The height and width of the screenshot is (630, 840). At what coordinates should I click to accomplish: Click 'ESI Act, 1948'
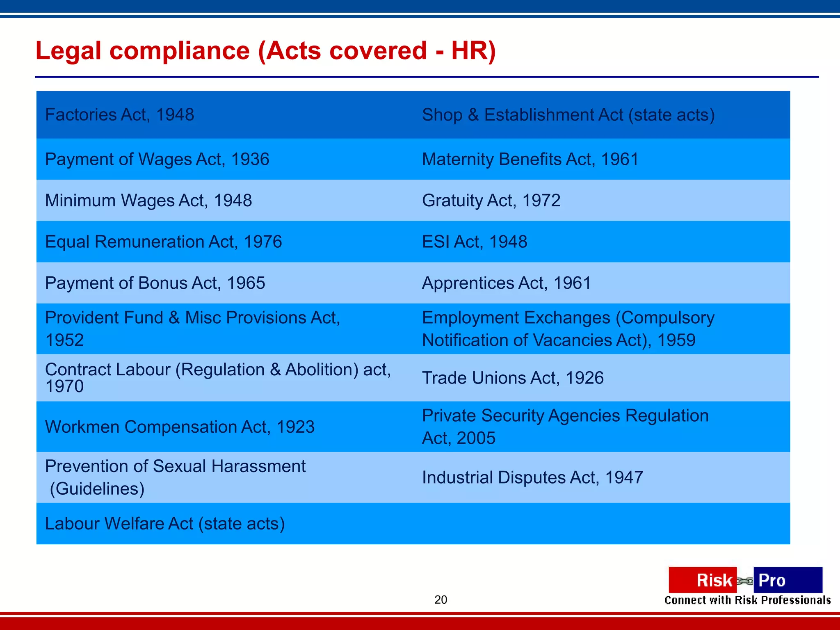pos(475,242)
